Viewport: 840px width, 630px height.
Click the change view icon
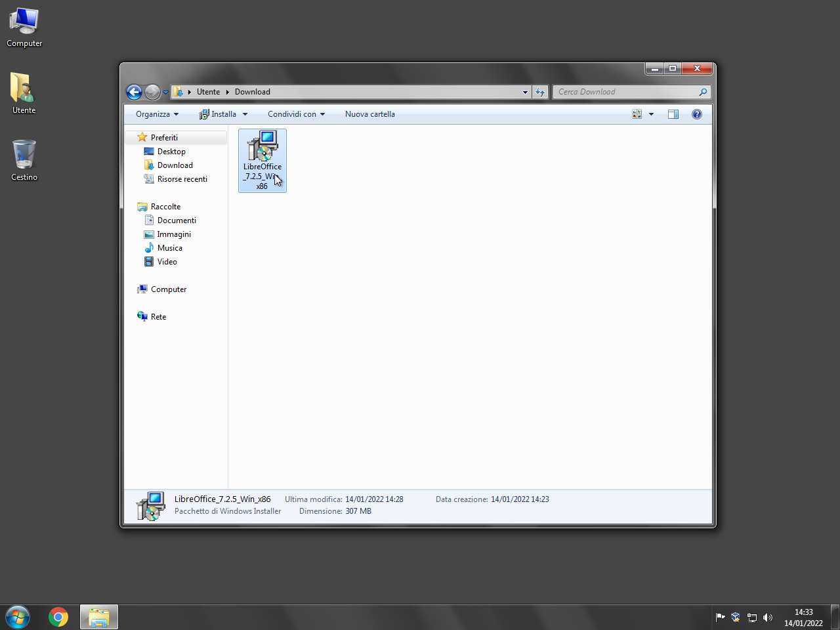click(637, 114)
